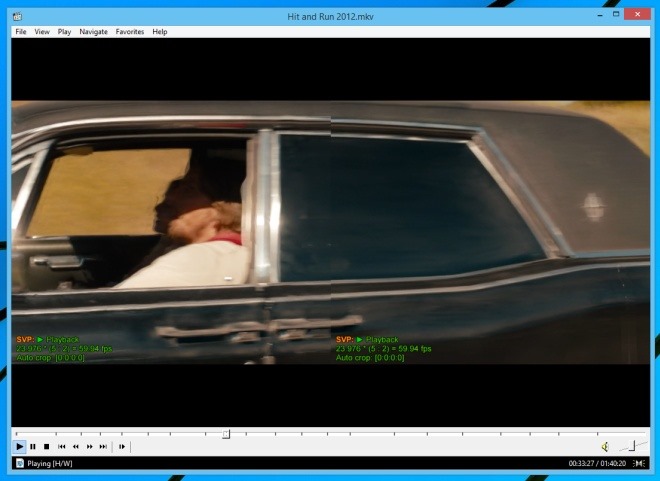Skip to next chapter or file

(x=103, y=446)
